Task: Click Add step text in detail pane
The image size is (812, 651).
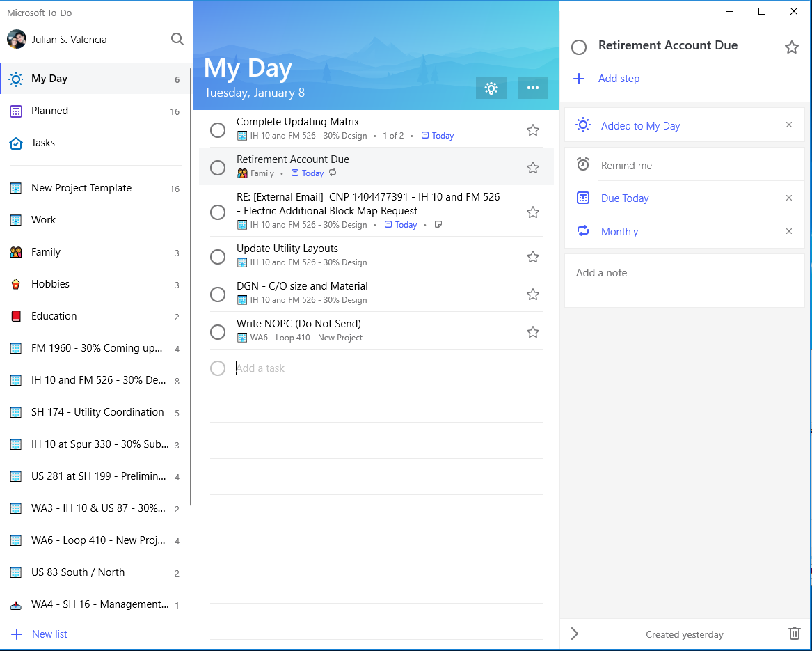Action: point(619,79)
